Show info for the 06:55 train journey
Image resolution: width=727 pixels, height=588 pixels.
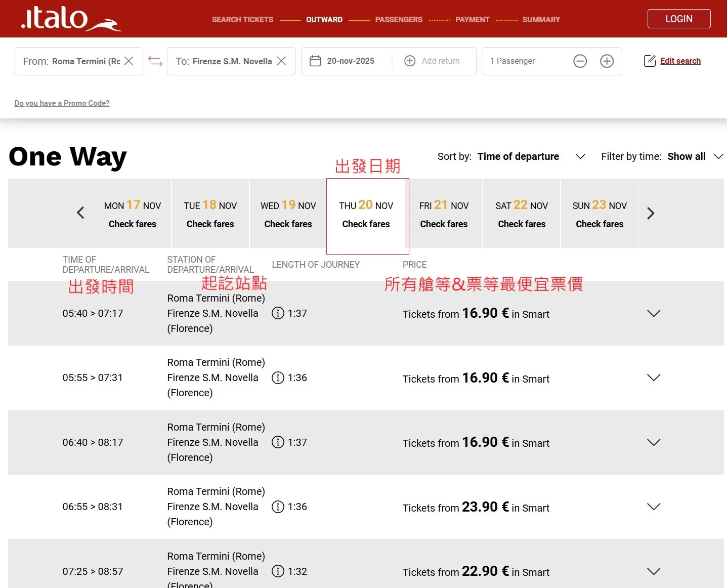tap(278, 507)
